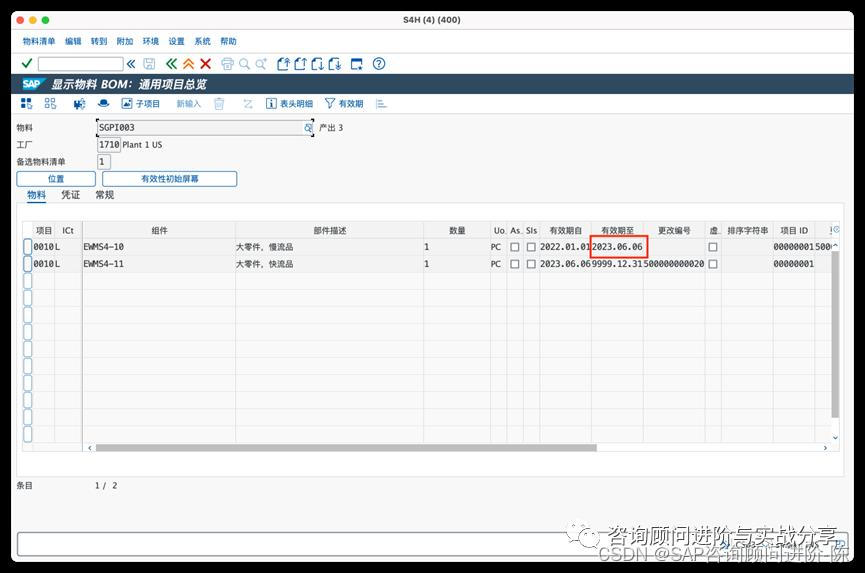
Task: Click the Find Next magnifier icon
Action: pos(261,64)
